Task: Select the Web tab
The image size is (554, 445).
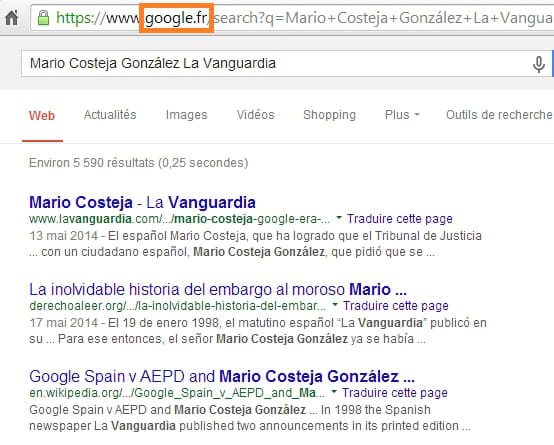Action: coord(42,115)
